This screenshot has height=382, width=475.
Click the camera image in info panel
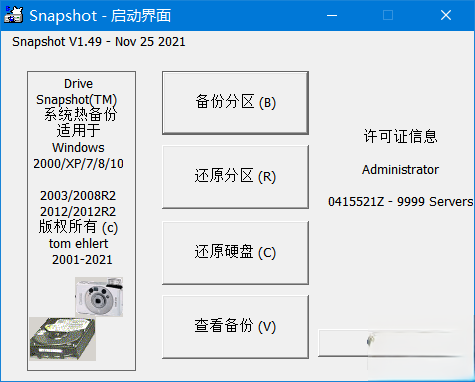click(99, 297)
